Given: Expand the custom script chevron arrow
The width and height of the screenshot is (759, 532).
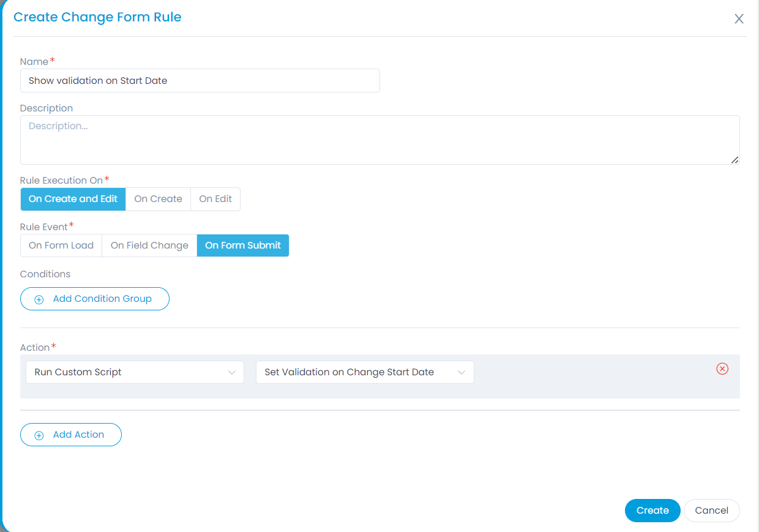Looking at the screenshot, I should coord(462,372).
